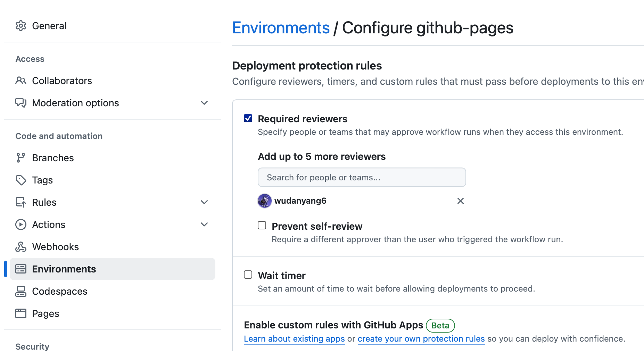
Task: Click the Codespaces icon in sidebar
Action: tap(21, 291)
